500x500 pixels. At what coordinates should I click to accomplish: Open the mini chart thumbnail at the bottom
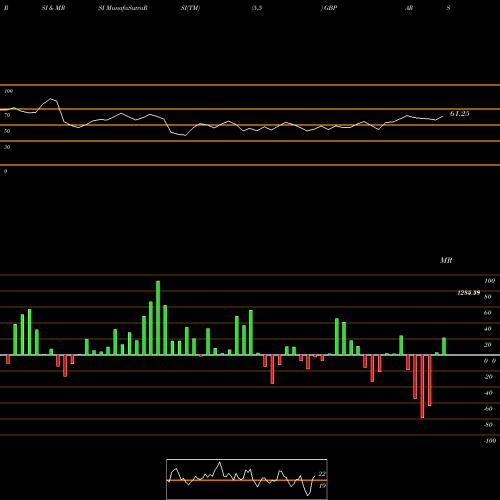(247, 479)
